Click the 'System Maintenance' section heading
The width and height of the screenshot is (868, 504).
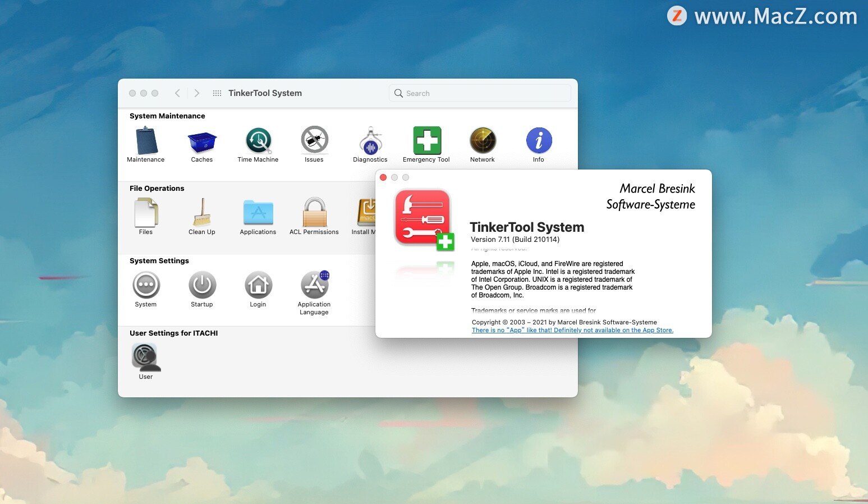167,116
